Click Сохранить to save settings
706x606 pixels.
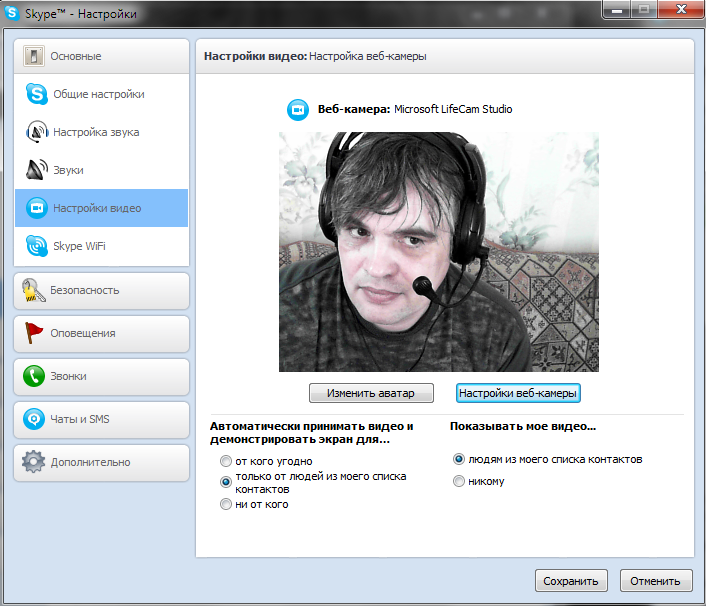(571, 581)
